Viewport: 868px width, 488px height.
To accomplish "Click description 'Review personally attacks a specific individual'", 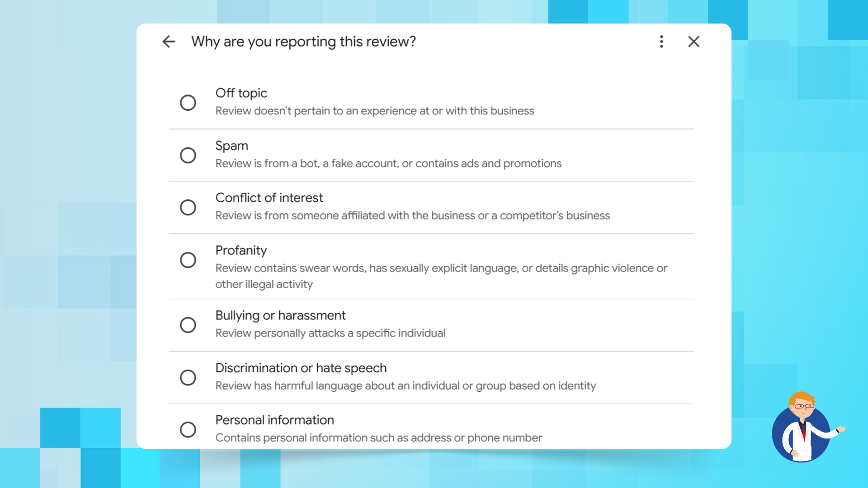I will click(330, 333).
